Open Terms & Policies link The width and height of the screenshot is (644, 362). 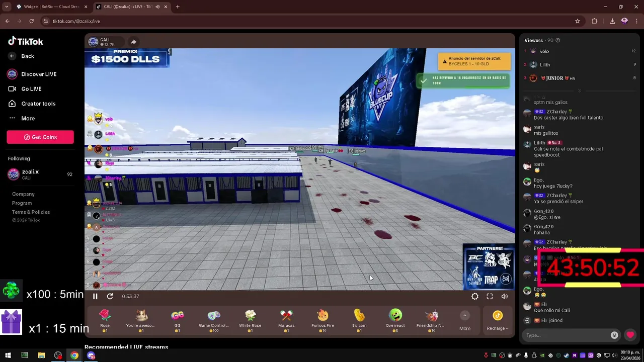coord(31,212)
